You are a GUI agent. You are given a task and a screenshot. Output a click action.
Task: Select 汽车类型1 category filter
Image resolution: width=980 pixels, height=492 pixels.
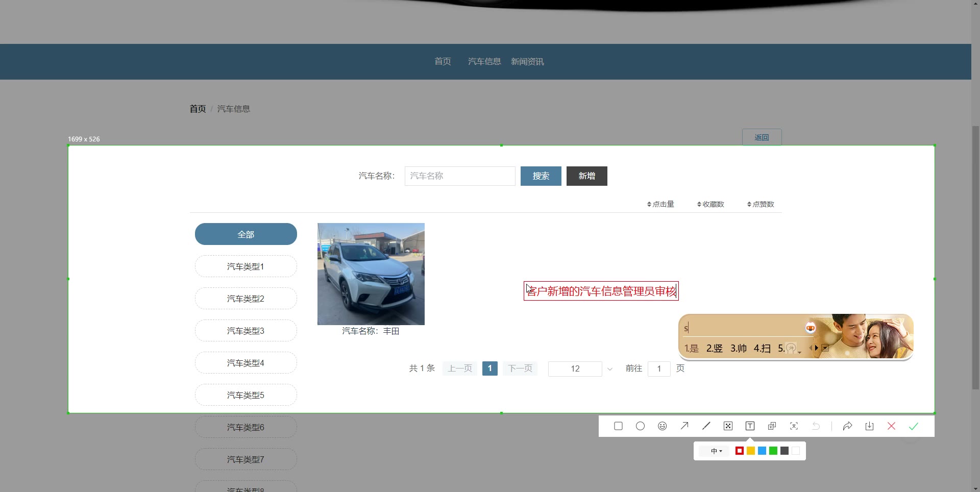[246, 266]
